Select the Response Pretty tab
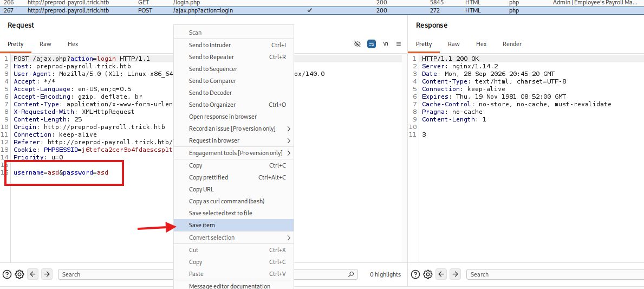Screen dimensions: 644x289 click(424, 44)
